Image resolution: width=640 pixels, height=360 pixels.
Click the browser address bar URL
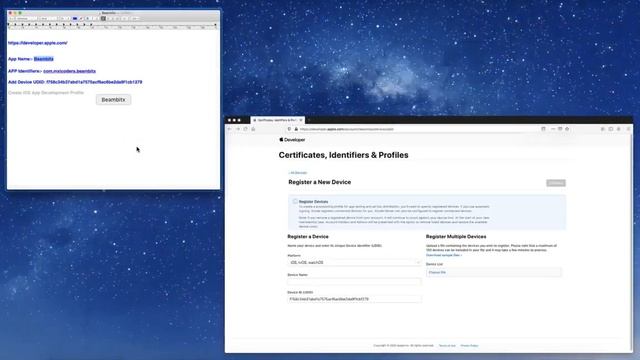[x=347, y=129]
